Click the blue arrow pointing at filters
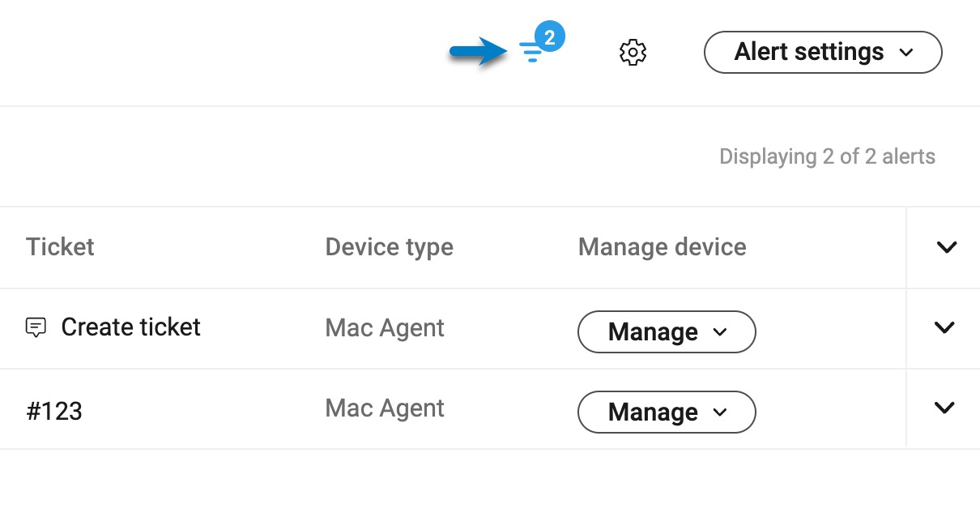The height and width of the screenshot is (530, 980). (478, 53)
